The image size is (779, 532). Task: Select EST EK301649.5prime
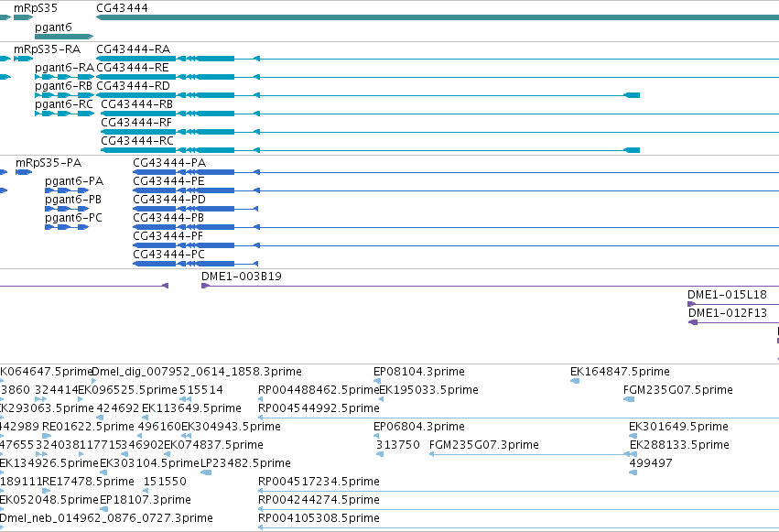point(678,428)
